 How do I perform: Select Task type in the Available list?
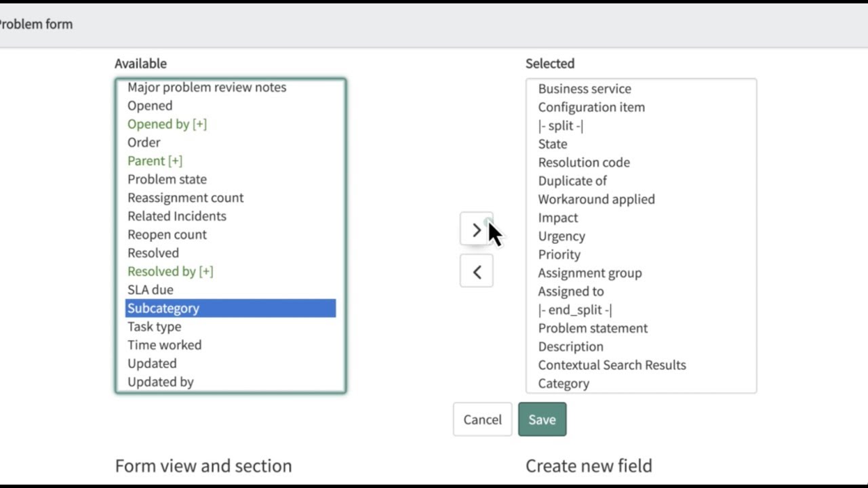[154, 326]
